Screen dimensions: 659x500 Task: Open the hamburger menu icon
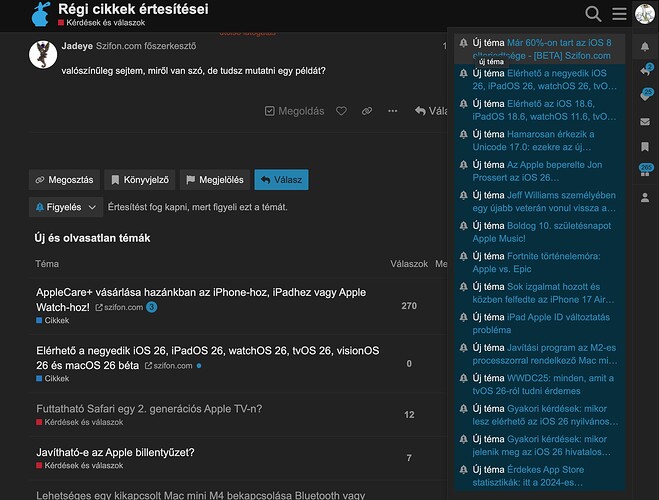coord(619,14)
